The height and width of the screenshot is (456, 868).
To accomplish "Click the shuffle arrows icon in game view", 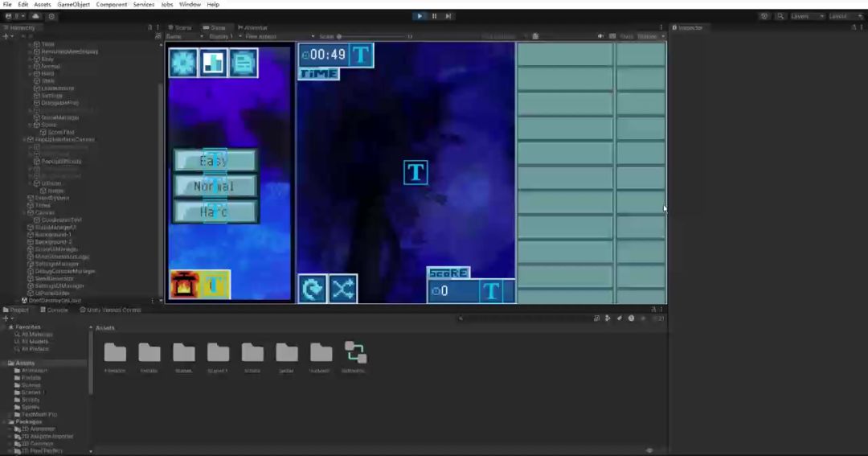I will click(342, 289).
